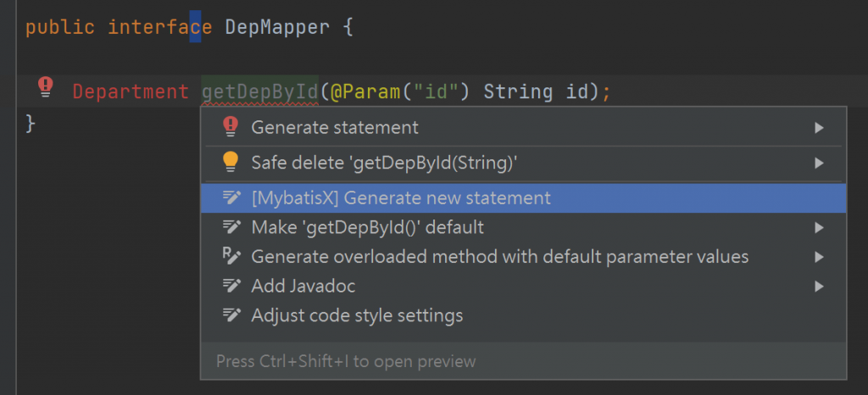Select Adjust code style settings
Screen dimensions: 868x395
(357, 315)
